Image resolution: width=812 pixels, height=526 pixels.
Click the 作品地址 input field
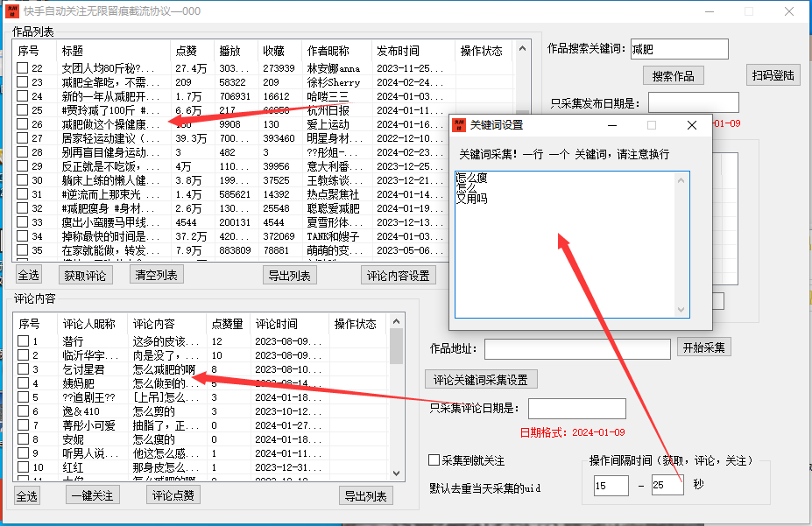click(577, 349)
